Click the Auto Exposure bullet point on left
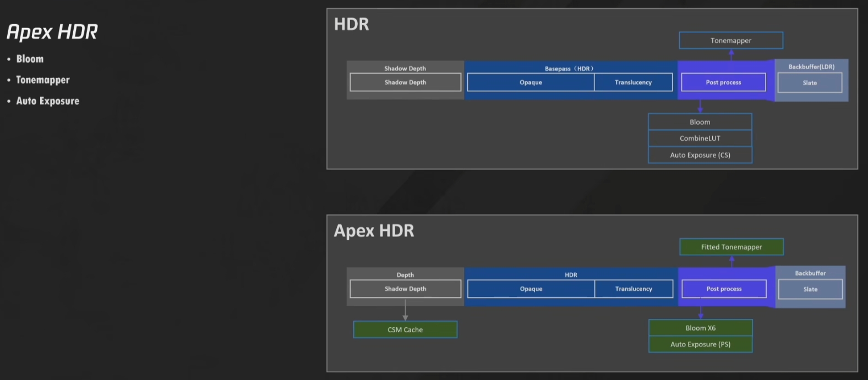Screen dimensions: 868x380 click(47, 101)
